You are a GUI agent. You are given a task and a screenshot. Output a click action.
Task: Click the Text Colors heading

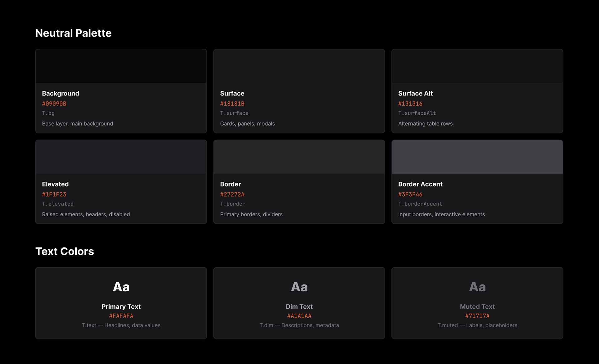click(65, 251)
